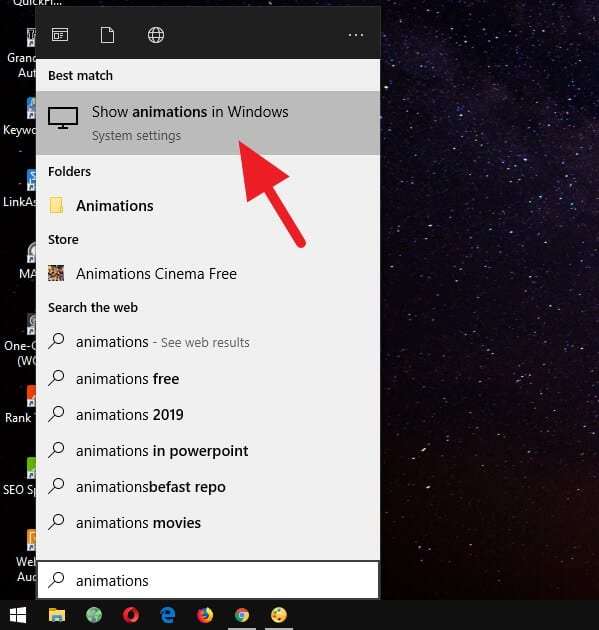
Task: Open Animations Cinema Free store app
Action: click(x=208, y=274)
